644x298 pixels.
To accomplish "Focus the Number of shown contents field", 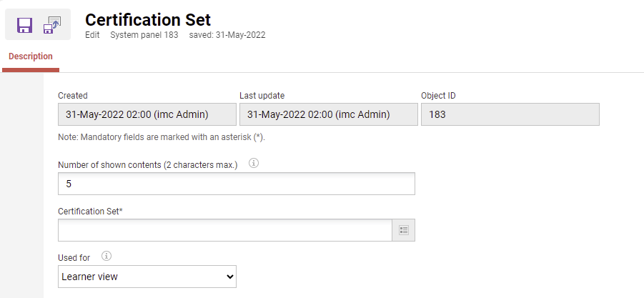I will pyautogui.click(x=236, y=184).
